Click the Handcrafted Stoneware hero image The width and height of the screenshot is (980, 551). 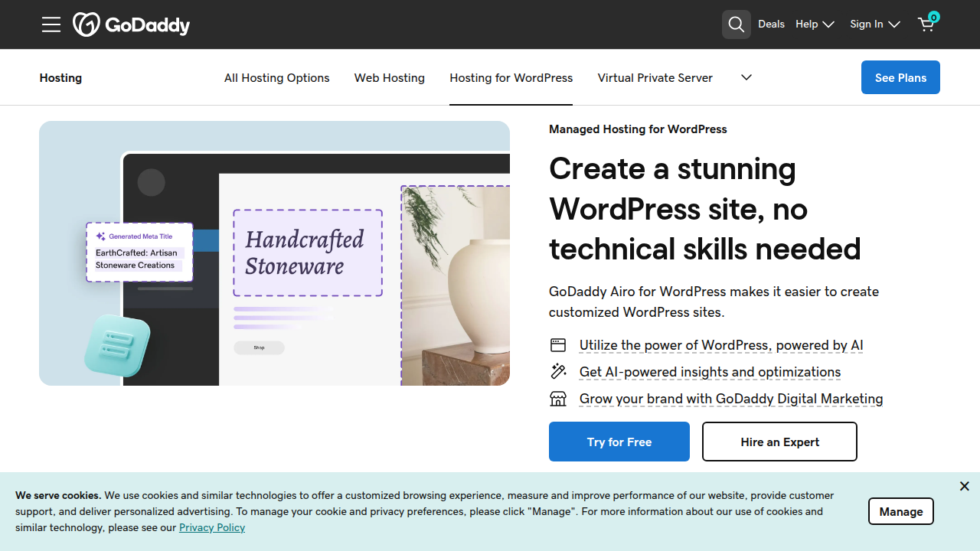click(x=274, y=253)
